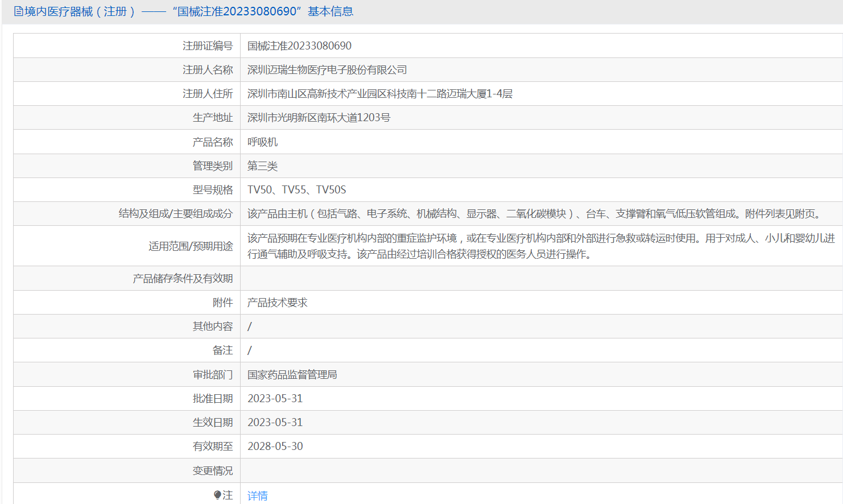This screenshot has width=843, height=504.
Task: Click the lightbulb icon beside 注
Action: pyautogui.click(x=217, y=495)
